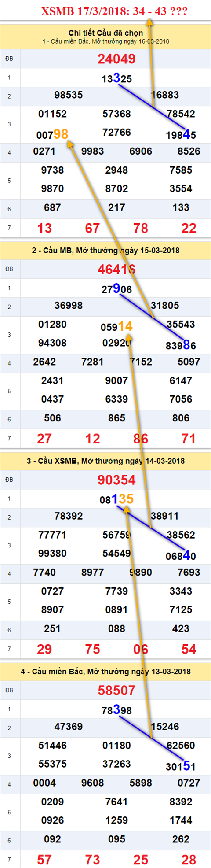Select fifth prize number 6339

coord(116,399)
